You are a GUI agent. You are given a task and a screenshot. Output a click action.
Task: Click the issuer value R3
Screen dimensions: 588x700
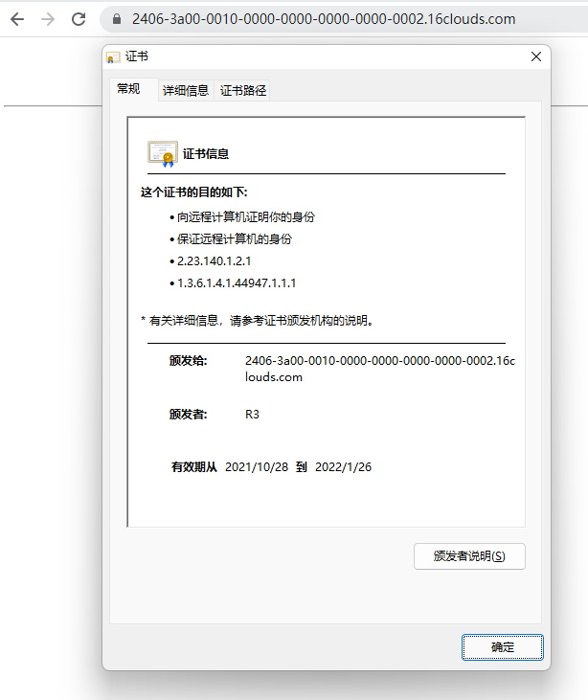tap(252, 415)
